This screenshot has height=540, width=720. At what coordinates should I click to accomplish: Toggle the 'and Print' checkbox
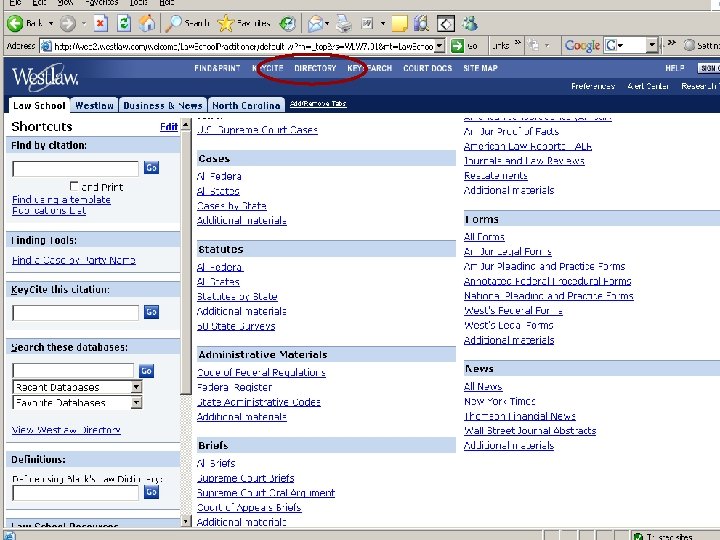(74, 186)
